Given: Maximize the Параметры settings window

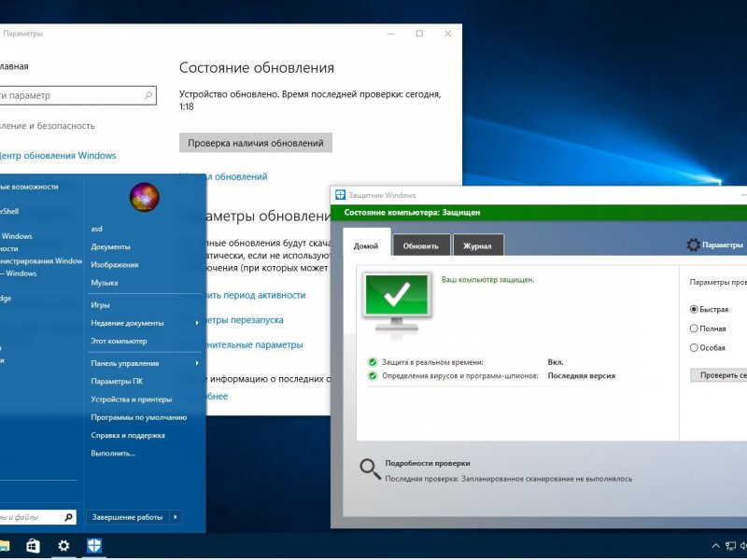Looking at the screenshot, I should tap(419, 34).
